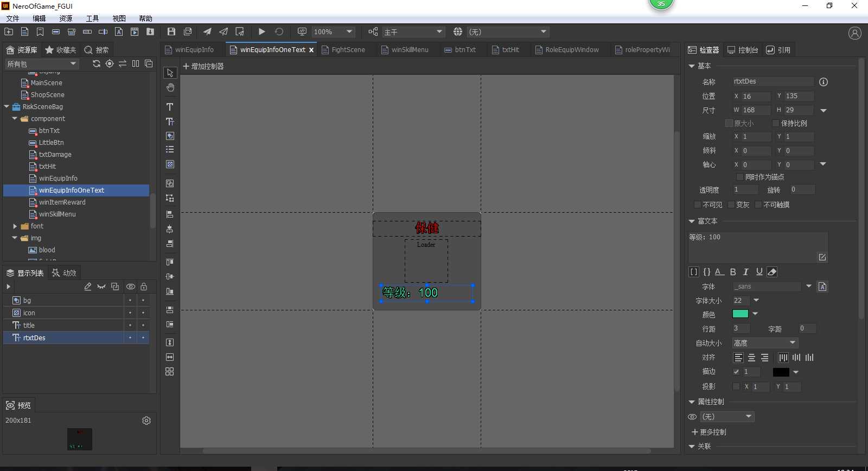Screen dimensions: 868x471
Task: Open the 主干 branch dropdown
Action: pos(413,32)
